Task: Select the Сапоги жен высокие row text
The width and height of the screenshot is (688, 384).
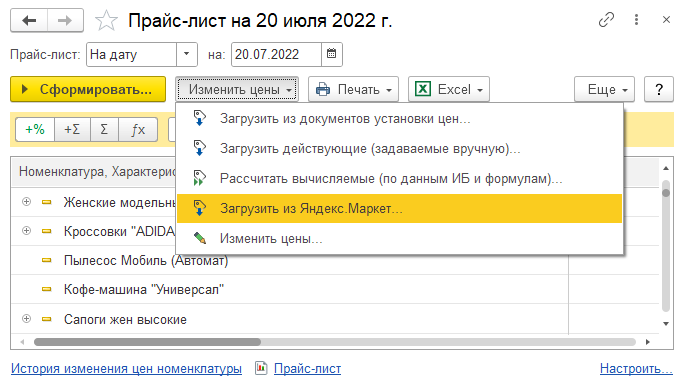Action: [125, 319]
